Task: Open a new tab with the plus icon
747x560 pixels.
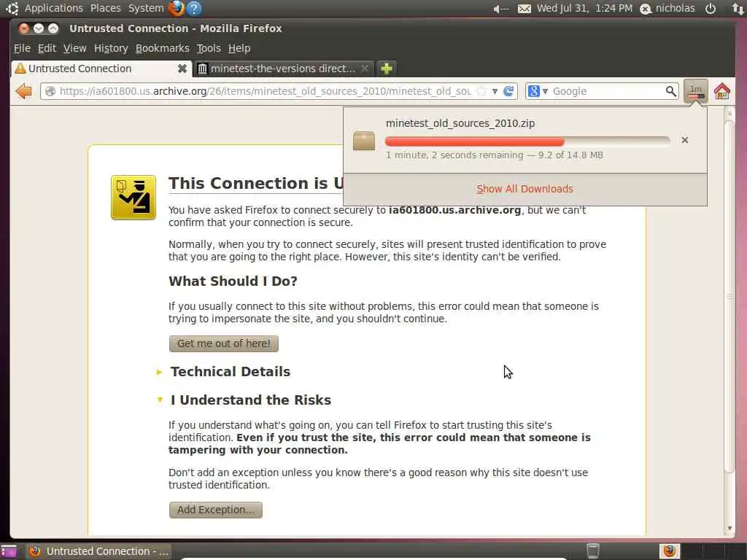Action: (x=387, y=69)
